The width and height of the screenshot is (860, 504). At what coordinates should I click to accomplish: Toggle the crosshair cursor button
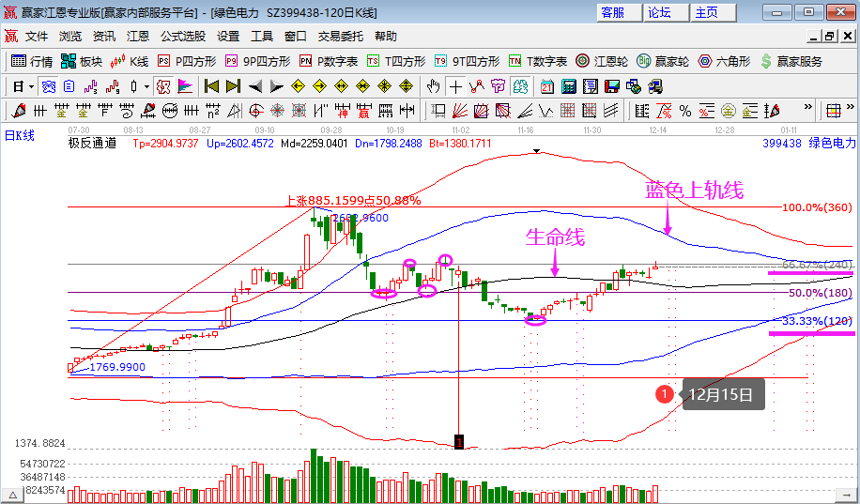pyautogui.click(x=455, y=86)
